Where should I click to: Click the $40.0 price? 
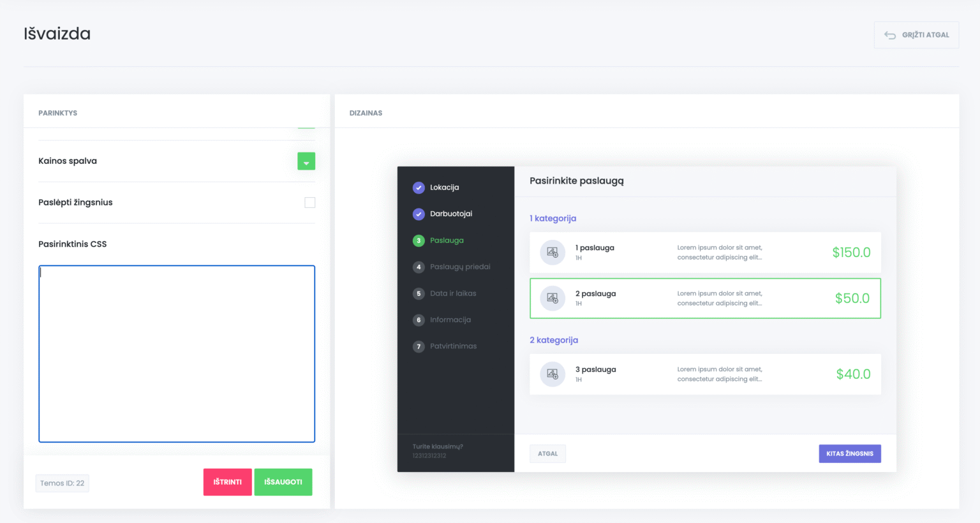[x=854, y=374]
